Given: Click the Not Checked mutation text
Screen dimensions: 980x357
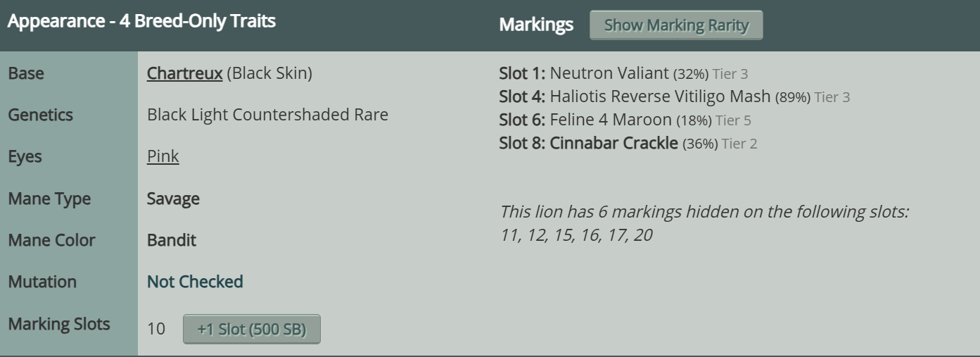Looking at the screenshot, I should pyautogui.click(x=195, y=282).
